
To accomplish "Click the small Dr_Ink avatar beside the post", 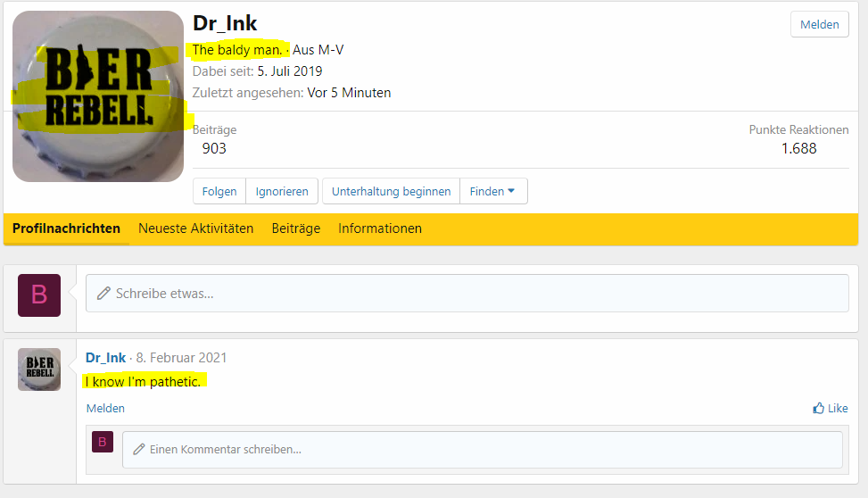I will coord(39,369).
